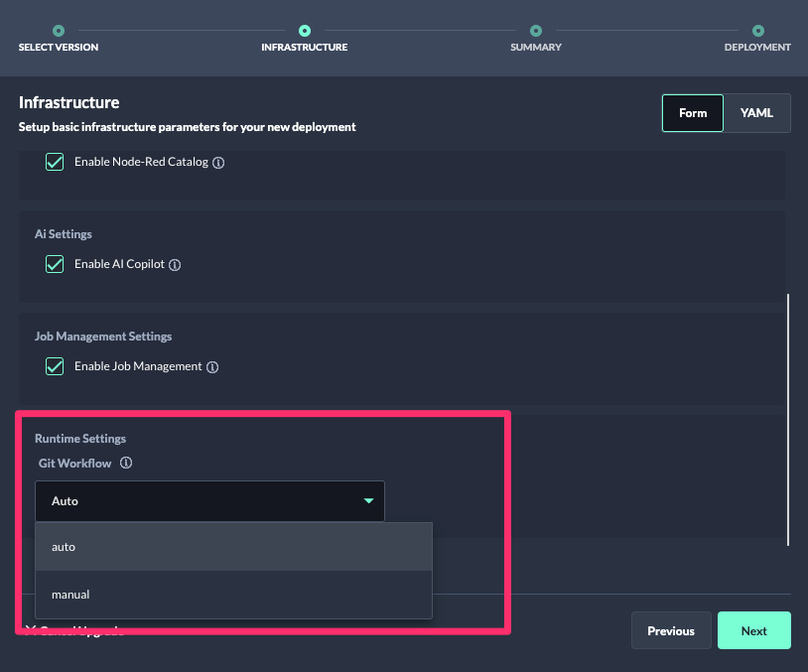Select the auto option in the dropdown
This screenshot has width=808, height=672.
[233, 547]
